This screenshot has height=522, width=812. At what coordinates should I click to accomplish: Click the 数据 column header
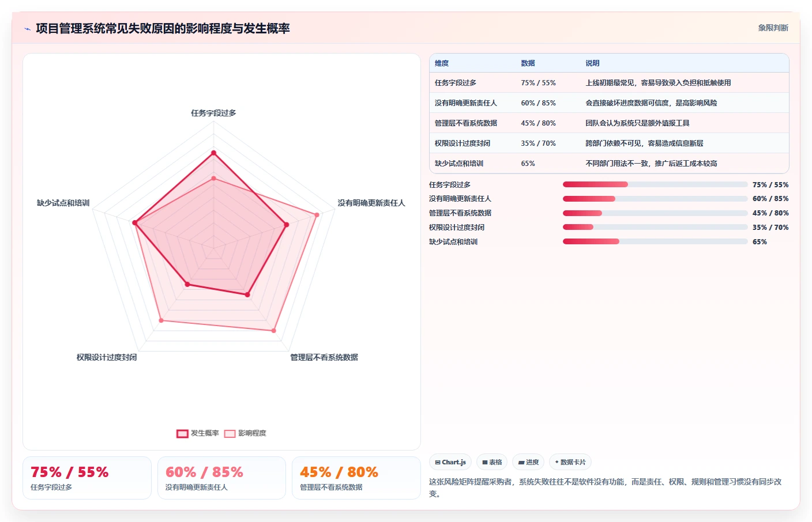528,63
